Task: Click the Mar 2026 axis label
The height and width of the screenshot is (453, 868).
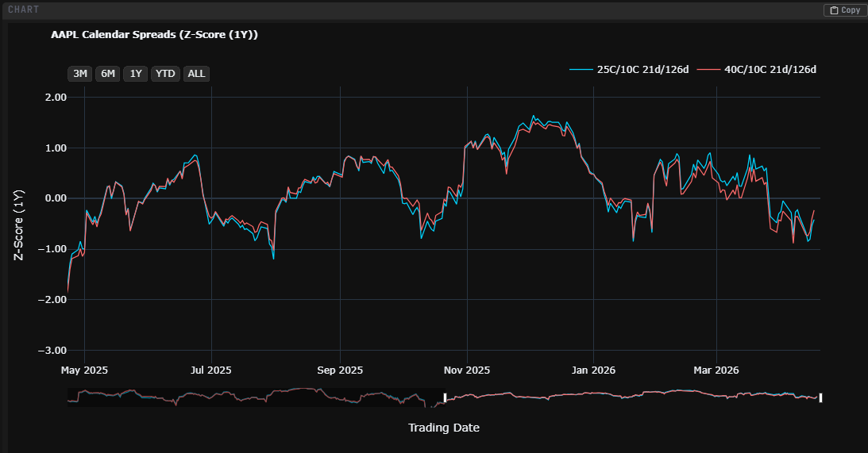Action: 716,370
